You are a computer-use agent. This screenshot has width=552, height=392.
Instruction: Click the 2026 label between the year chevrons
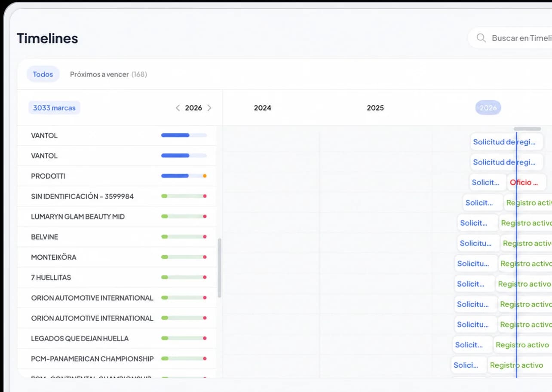193,108
